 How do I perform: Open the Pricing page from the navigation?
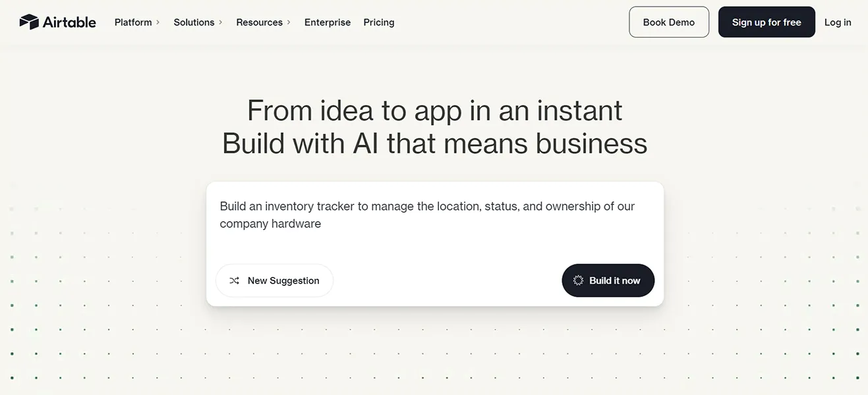(x=378, y=22)
